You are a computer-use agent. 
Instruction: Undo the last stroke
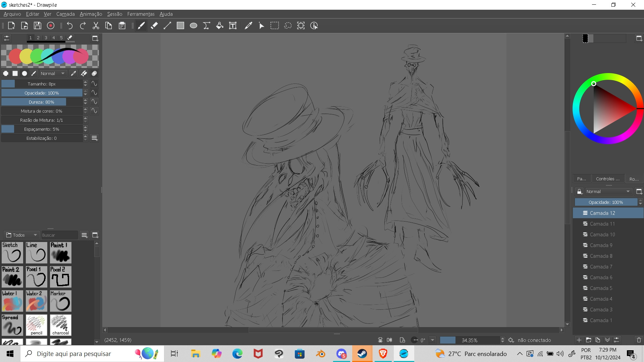click(x=70, y=25)
